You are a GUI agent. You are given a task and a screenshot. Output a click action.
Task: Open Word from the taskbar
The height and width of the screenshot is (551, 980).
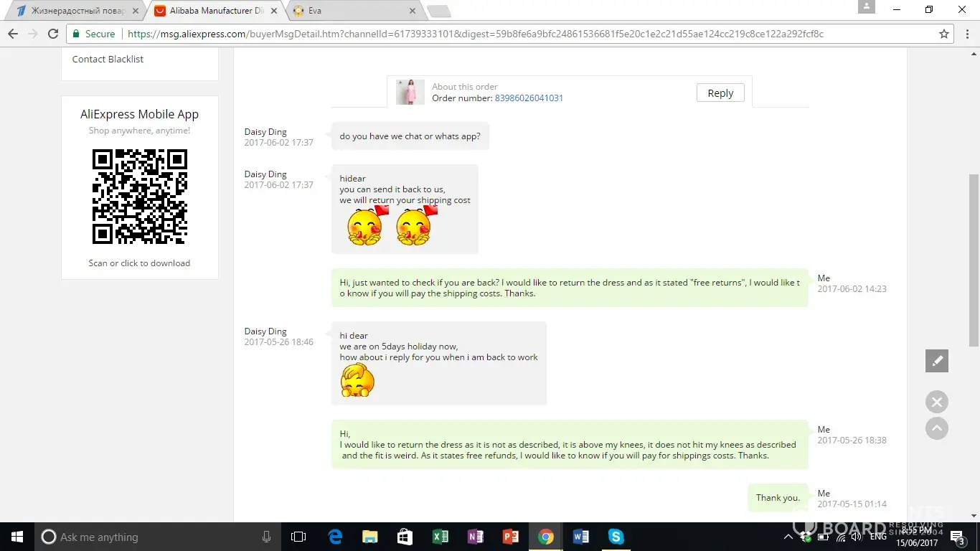(581, 537)
